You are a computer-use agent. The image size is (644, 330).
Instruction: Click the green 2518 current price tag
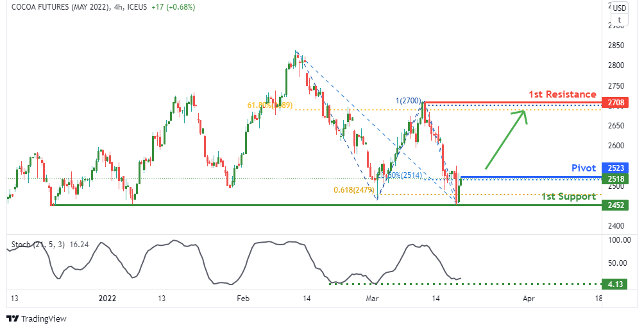coord(614,178)
